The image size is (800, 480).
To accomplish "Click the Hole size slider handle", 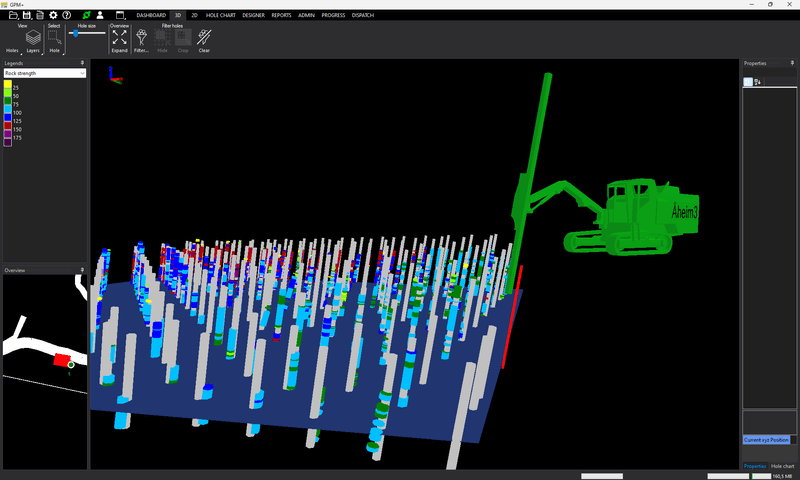I will (x=76, y=33).
